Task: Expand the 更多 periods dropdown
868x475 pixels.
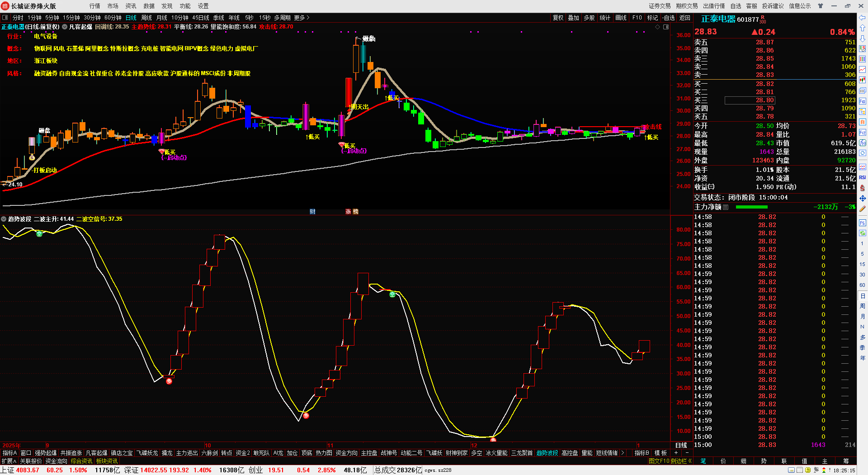Action: (x=302, y=18)
